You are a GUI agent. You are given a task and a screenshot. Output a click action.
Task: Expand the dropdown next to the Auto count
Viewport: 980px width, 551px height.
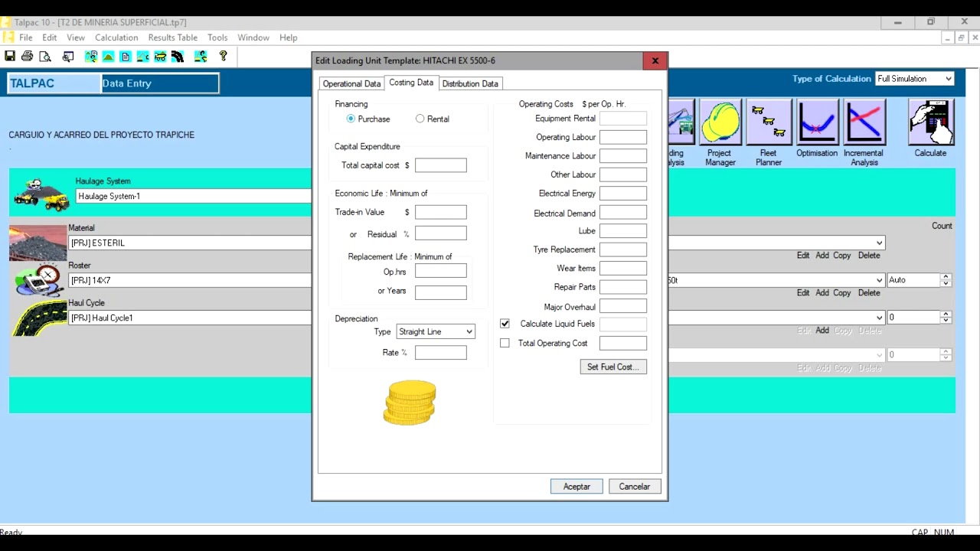coord(879,280)
